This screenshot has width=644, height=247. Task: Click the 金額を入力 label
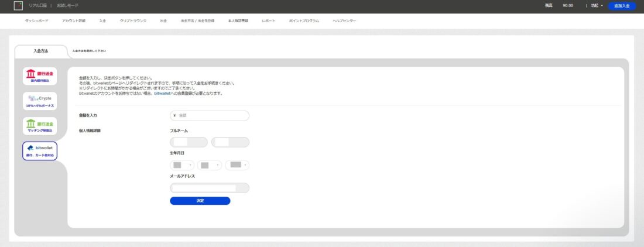point(88,116)
